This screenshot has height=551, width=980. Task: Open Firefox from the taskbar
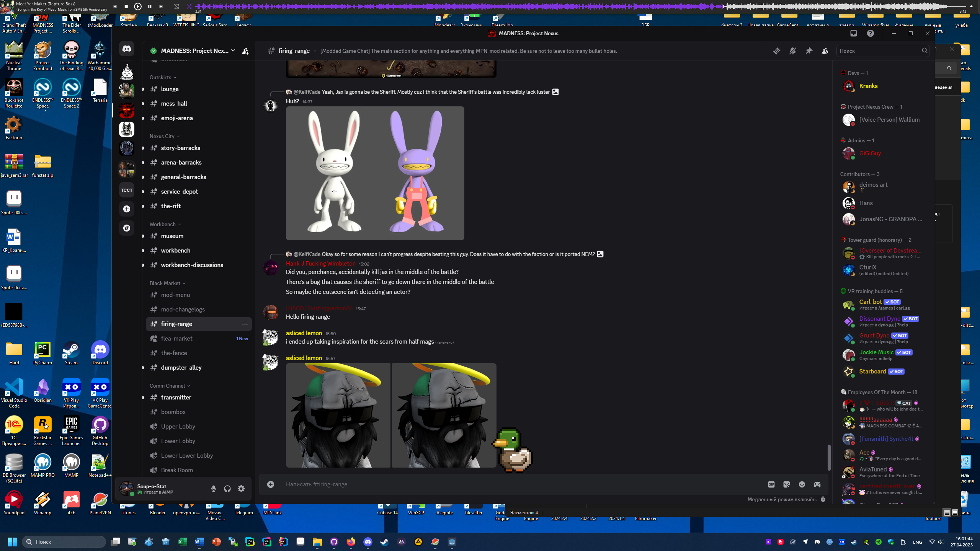[x=351, y=542]
